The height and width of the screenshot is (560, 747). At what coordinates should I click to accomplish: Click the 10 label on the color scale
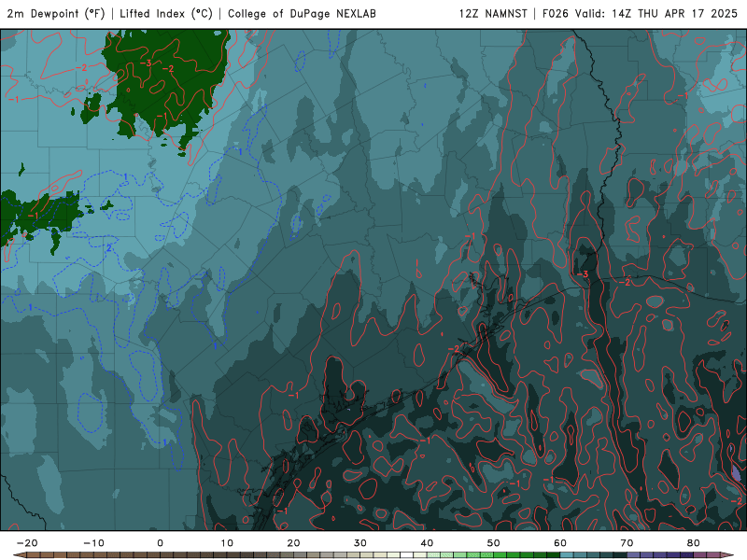(227, 543)
